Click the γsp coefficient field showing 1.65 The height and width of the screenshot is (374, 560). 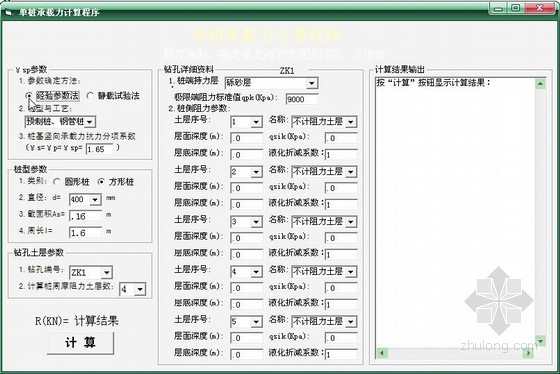tap(99, 149)
